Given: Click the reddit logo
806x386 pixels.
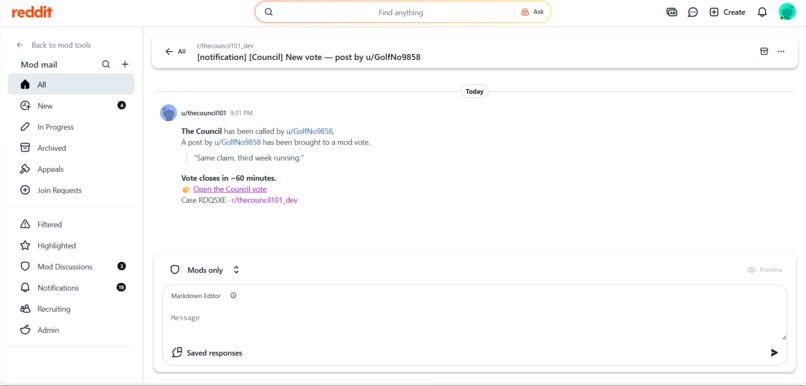Looking at the screenshot, I should click(x=32, y=12).
